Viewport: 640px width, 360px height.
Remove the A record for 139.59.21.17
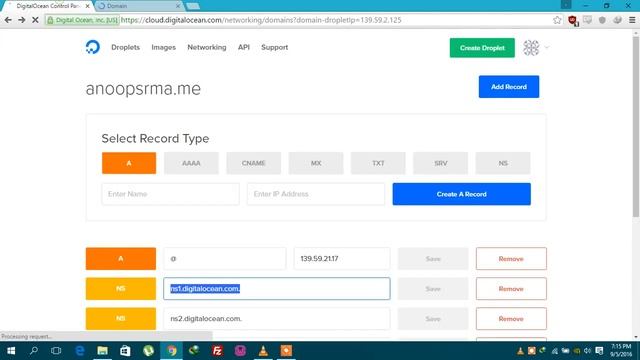coord(511,258)
